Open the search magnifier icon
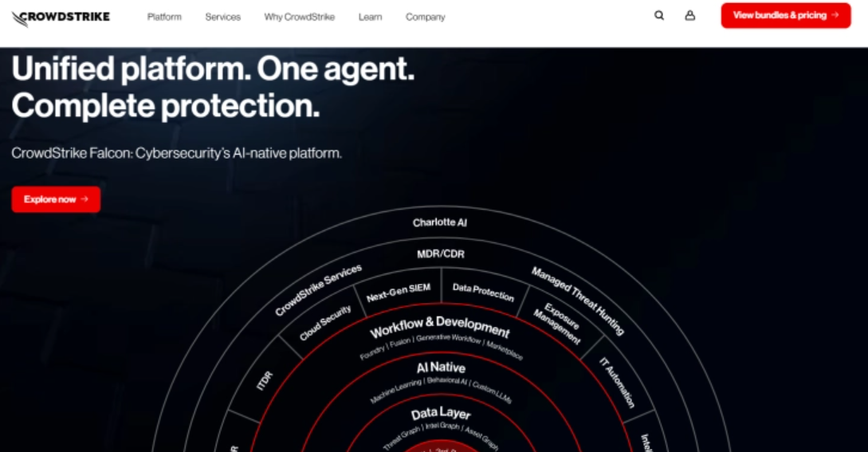The width and height of the screenshot is (868, 452). click(658, 15)
